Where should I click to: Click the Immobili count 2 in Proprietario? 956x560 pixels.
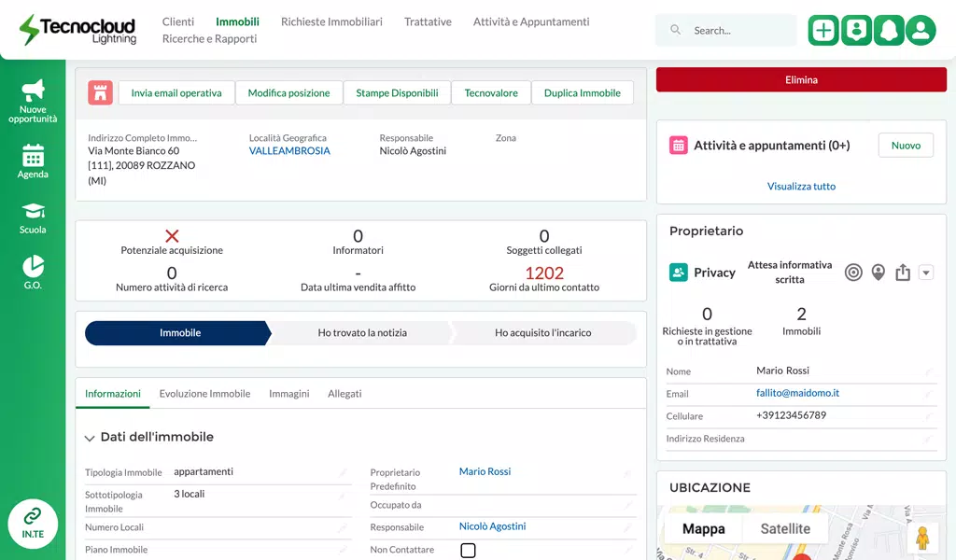pyautogui.click(x=801, y=314)
